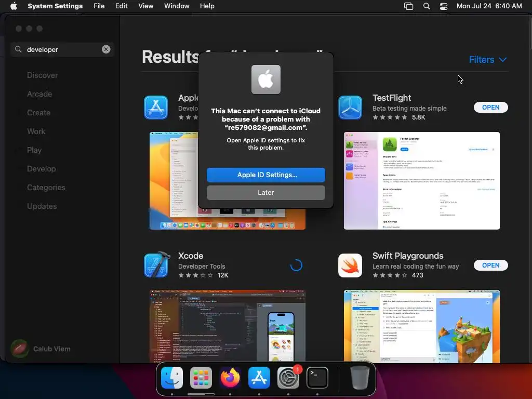Click the Xcode app icon
The height and width of the screenshot is (399, 532).
click(x=156, y=265)
